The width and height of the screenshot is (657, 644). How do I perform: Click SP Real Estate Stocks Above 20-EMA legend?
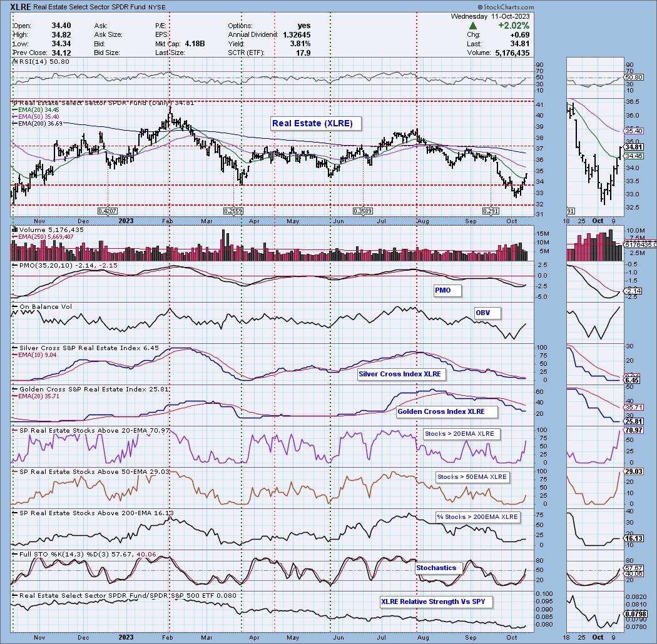point(91,430)
